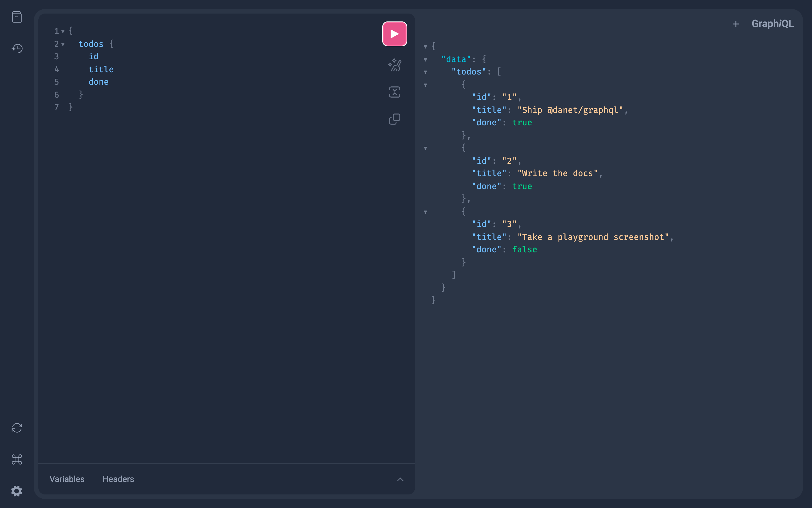Click the closing brace on query line 6

click(81, 95)
